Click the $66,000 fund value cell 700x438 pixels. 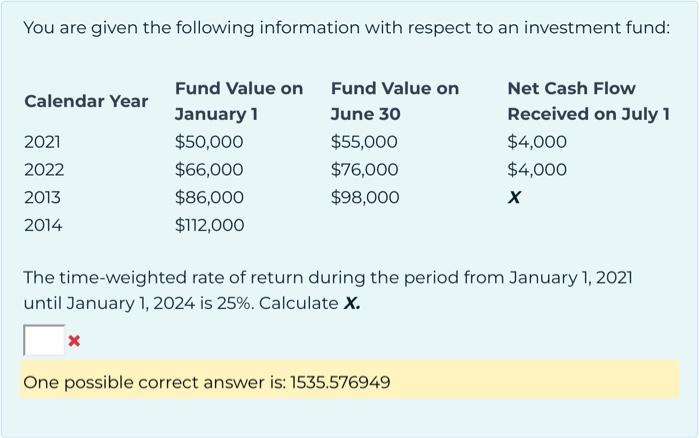pos(208,170)
